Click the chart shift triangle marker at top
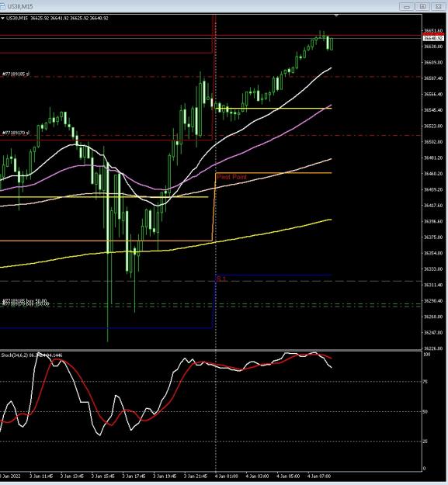448x485 pixels. point(336,16)
